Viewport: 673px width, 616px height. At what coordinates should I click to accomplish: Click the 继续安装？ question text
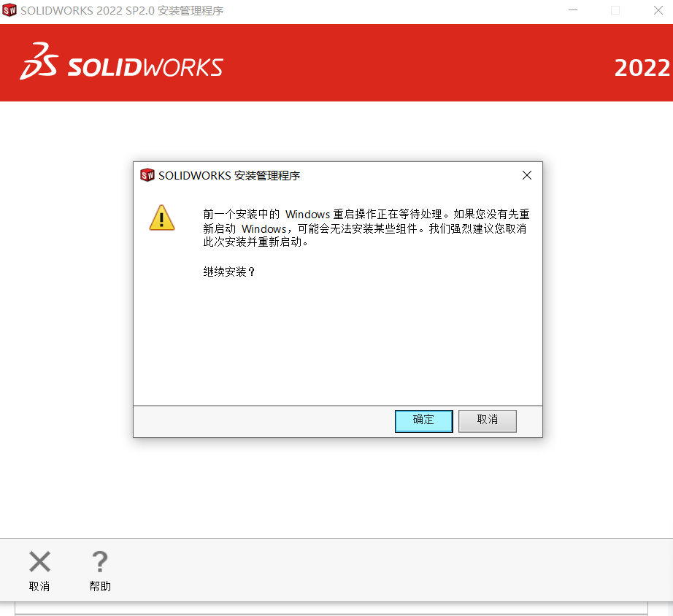tap(229, 272)
